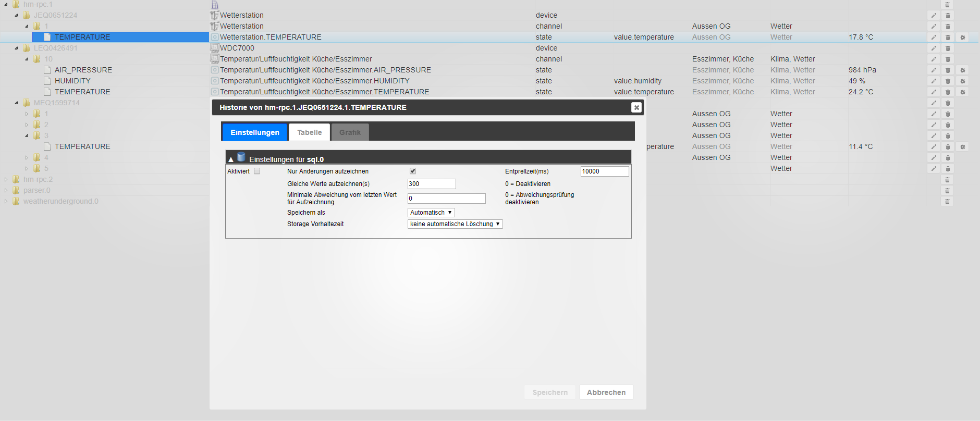Screen dimensions: 980x421
Task: Collapse the JEQ0651224 tree node
Action: [16, 15]
